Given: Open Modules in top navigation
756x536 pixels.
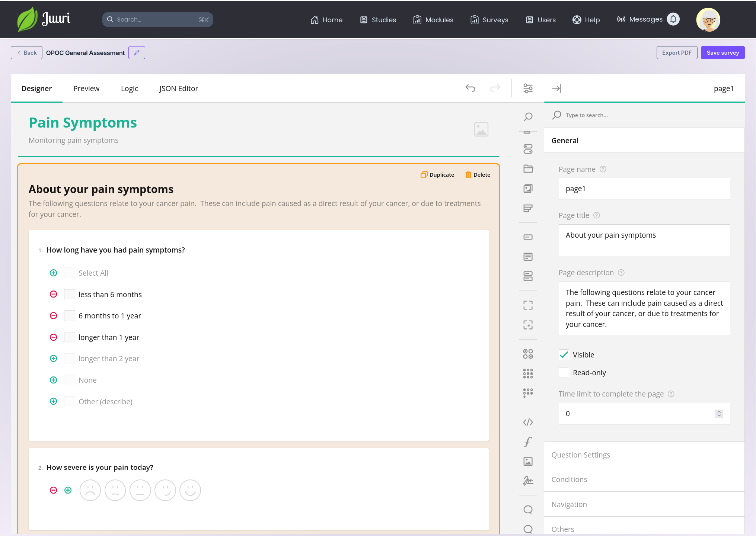Looking at the screenshot, I should click(433, 20).
